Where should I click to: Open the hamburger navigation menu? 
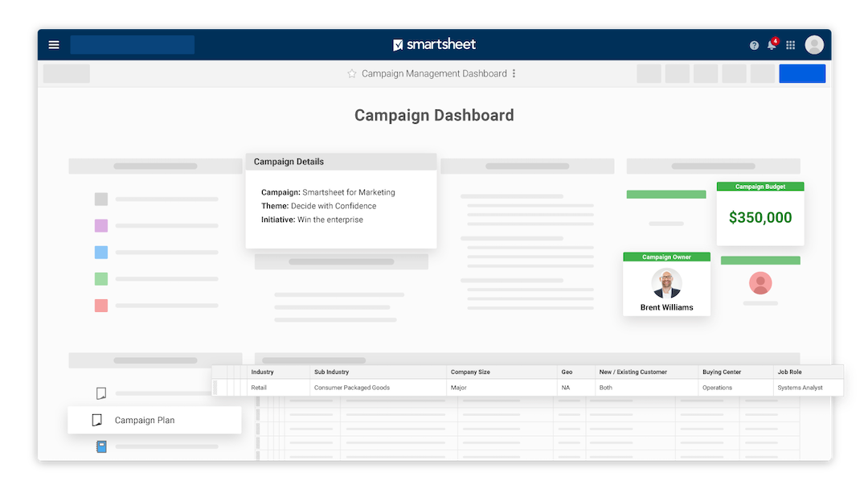[x=54, y=45]
